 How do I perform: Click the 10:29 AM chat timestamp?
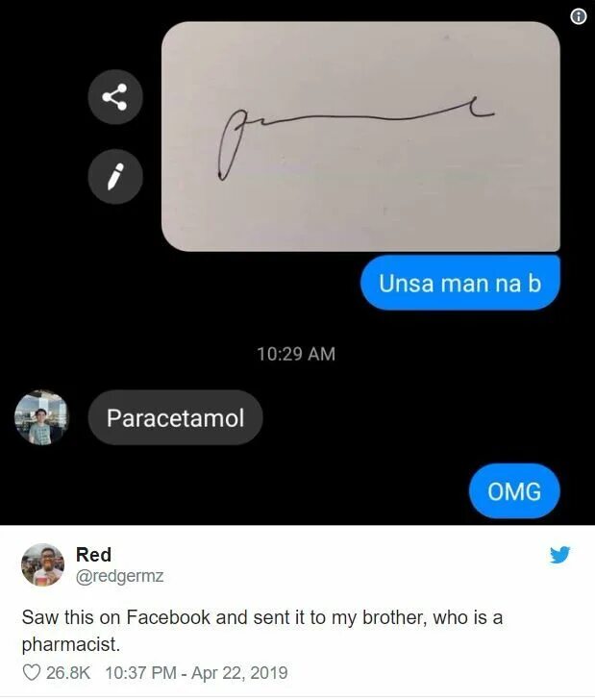pyautogui.click(x=296, y=354)
